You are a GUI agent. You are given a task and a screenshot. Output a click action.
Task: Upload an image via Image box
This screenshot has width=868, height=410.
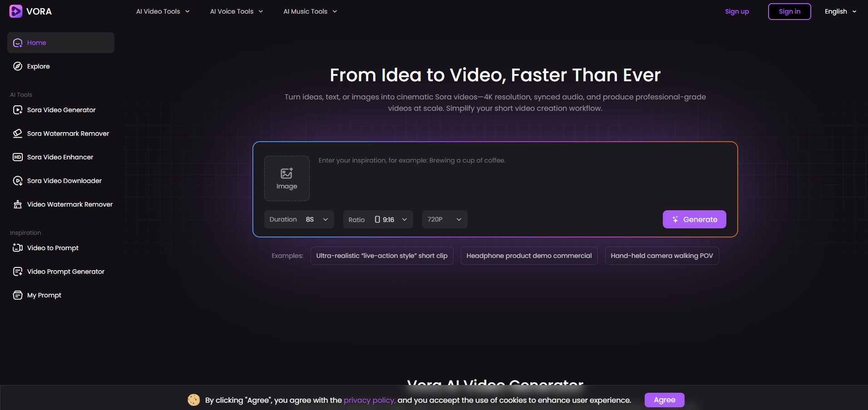point(286,178)
